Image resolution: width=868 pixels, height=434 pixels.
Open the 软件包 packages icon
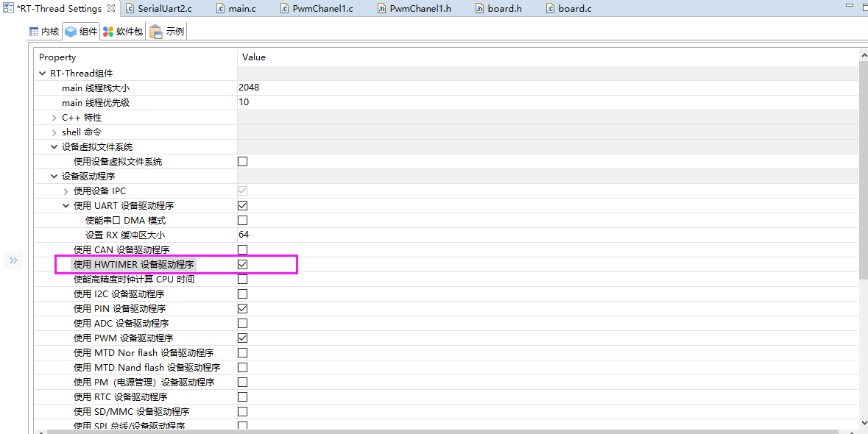point(108,32)
